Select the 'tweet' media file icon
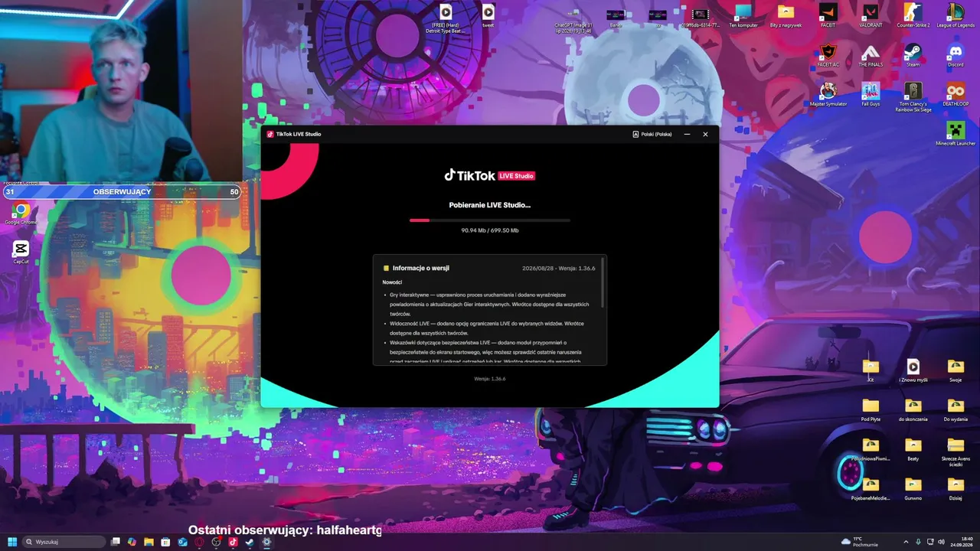This screenshot has width=980, height=551. click(x=488, y=16)
